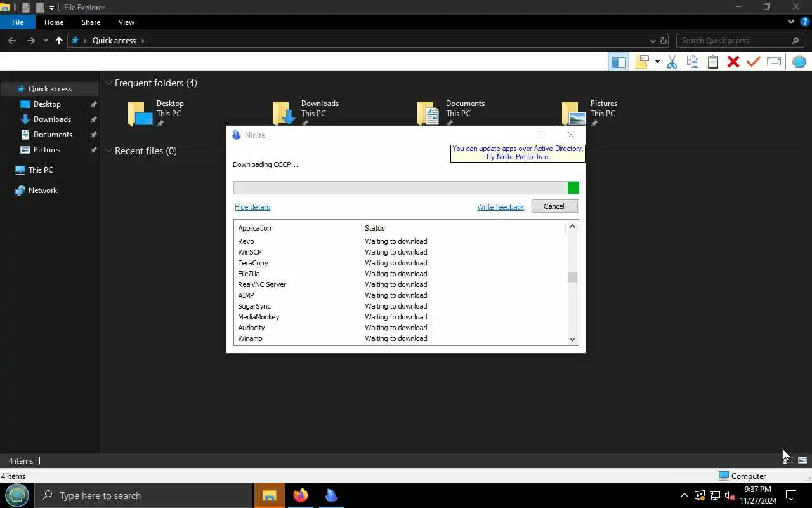Click the Copy icon in toolbar
Viewport: 812px width, 508px height.
tap(693, 62)
